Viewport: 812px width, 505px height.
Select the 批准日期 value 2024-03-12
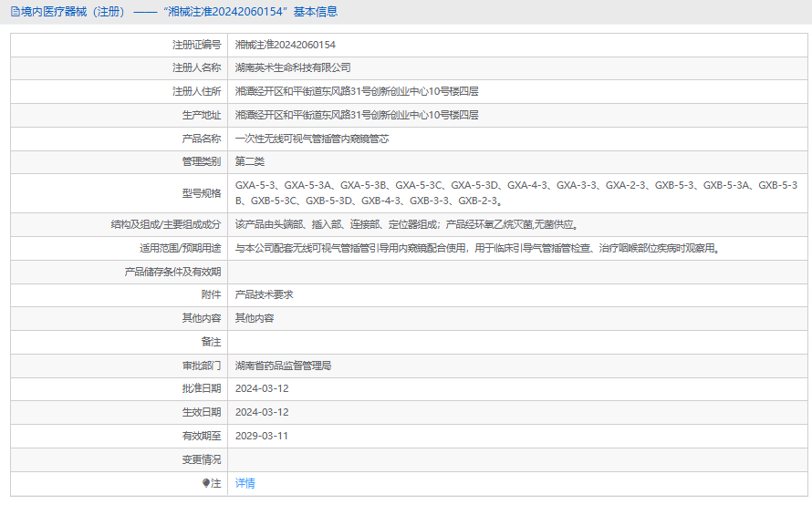point(262,388)
